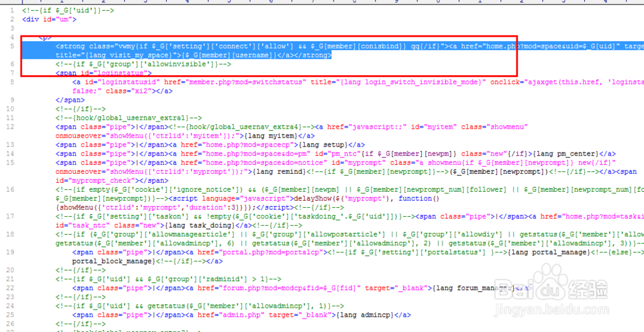The image size is (644, 332).
Task: Click the allowinvisible if comment on line 6
Action: [144, 64]
